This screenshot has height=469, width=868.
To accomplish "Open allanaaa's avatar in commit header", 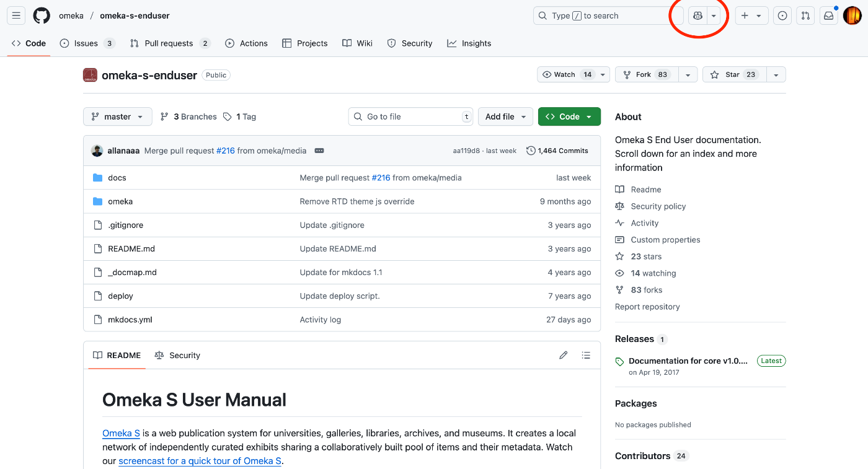I will point(97,151).
